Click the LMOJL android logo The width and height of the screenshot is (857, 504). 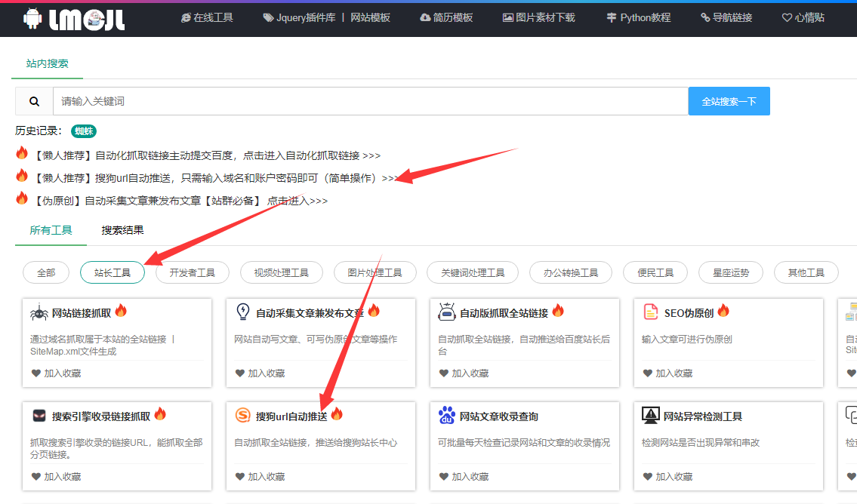pyautogui.click(x=74, y=19)
